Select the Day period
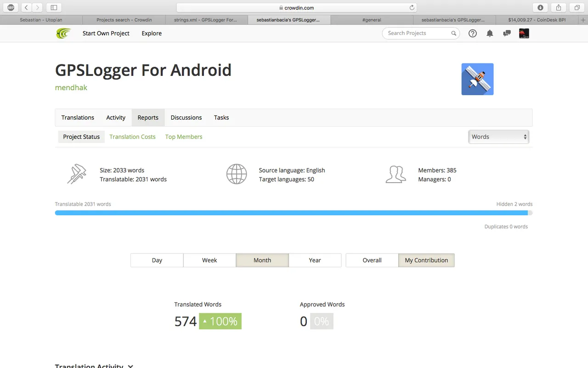Viewport: 588px width, 368px height. pos(157,260)
